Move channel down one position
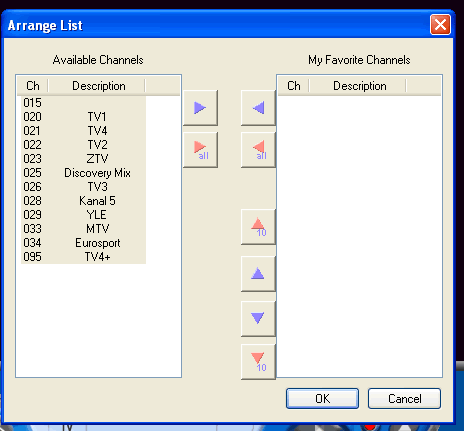The width and height of the screenshot is (464, 431). click(258, 319)
